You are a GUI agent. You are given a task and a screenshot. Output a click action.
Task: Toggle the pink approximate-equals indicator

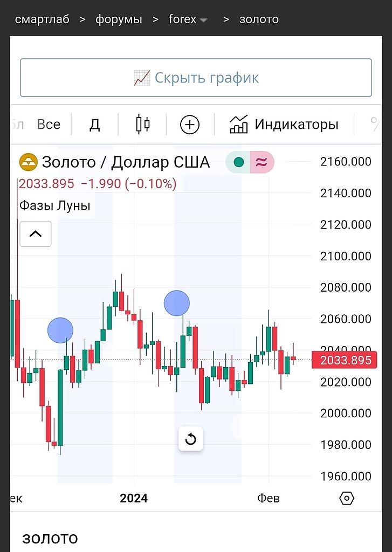(x=262, y=162)
